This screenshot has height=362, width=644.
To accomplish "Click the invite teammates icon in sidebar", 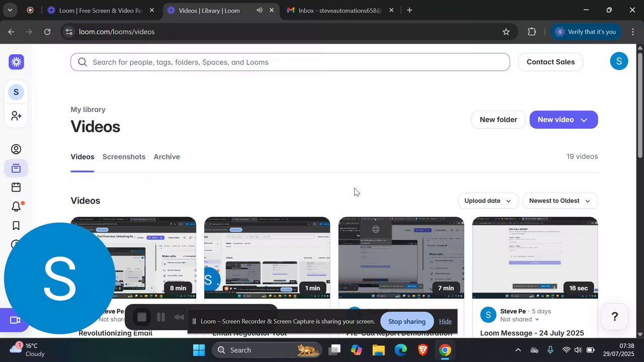I will click(x=16, y=116).
